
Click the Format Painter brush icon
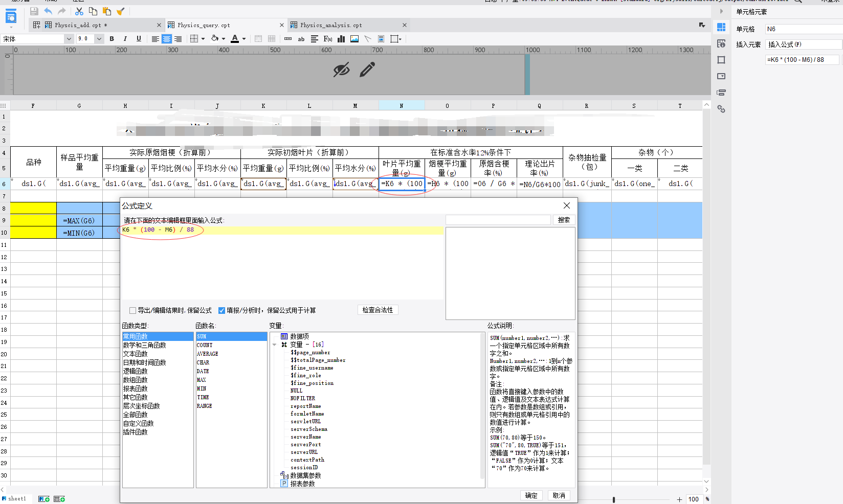121,11
